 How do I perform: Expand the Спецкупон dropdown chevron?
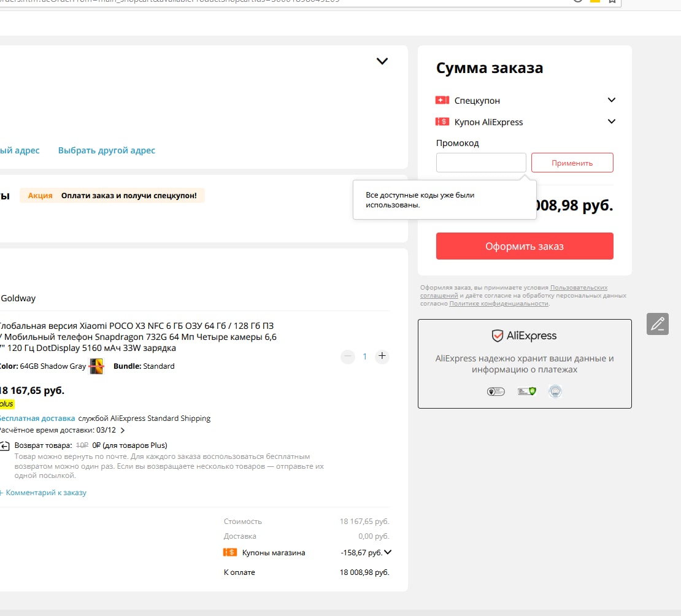click(x=611, y=100)
